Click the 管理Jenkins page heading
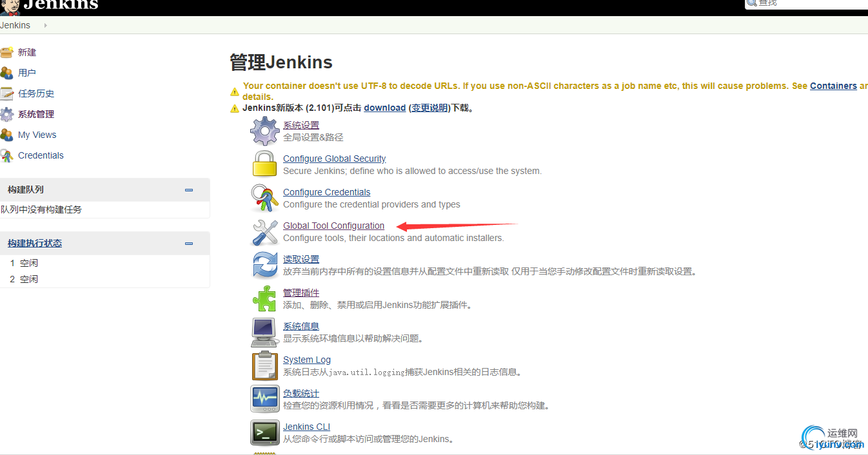Screen dimensions: 868x455 [281, 63]
